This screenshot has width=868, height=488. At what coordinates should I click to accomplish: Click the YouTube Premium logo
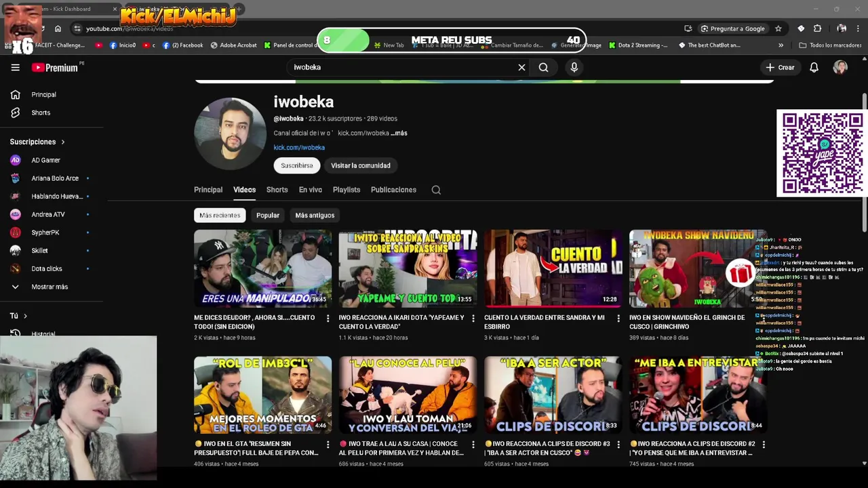click(x=55, y=67)
